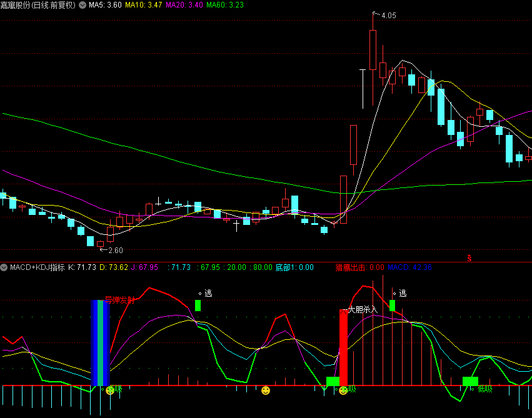The width and height of the screenshot is (532, 418).
Task: Select the MA5 value label
Action: (x=105, y=5)
